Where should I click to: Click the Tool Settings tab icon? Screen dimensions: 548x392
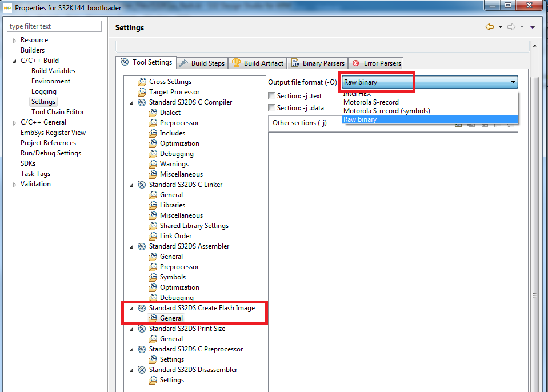pyautogui.click(x=125, y=62)
